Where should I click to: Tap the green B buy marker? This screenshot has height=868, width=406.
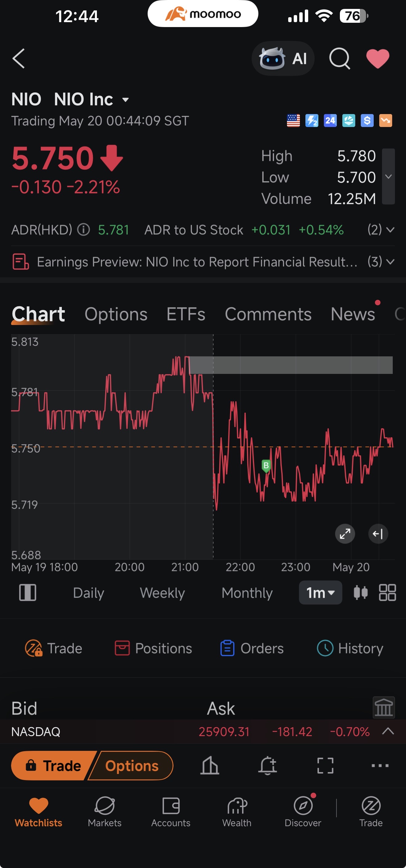[266, 466]
